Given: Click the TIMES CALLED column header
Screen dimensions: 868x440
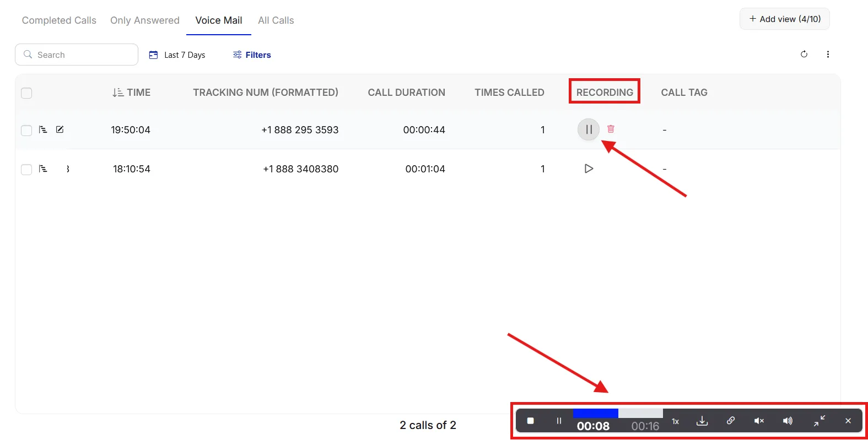Looking at the screenshot, I should pos(510,93).
